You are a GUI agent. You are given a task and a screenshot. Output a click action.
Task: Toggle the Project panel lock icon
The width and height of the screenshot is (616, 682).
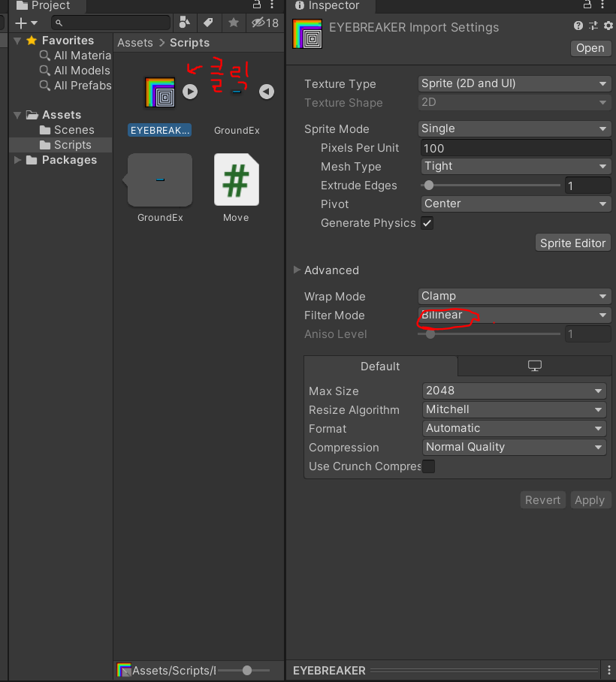257,5
